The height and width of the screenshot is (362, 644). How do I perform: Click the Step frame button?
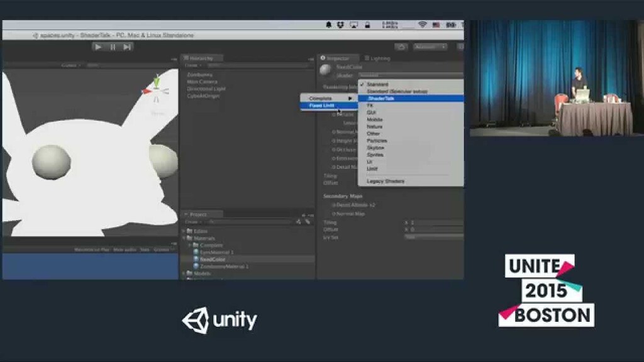point(127,47)
